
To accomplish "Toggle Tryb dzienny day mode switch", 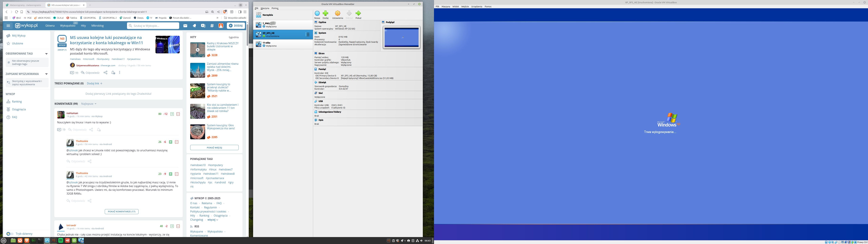I will [10, 233].
